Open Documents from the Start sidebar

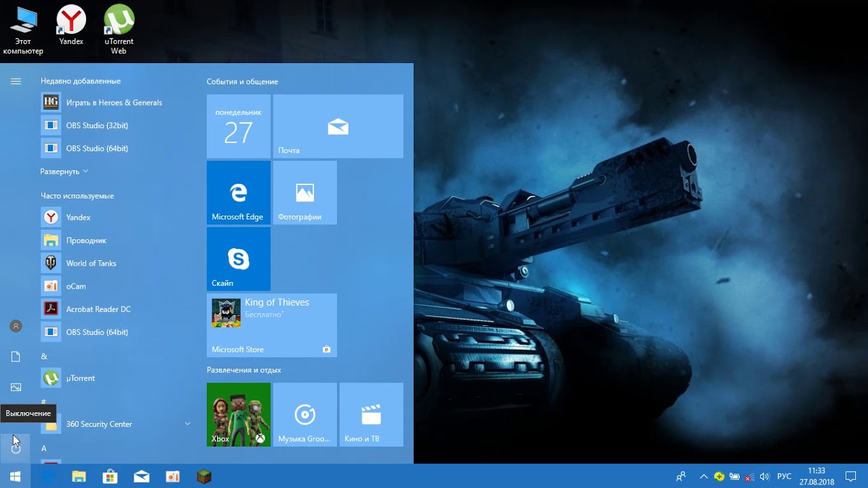point(16,357)
